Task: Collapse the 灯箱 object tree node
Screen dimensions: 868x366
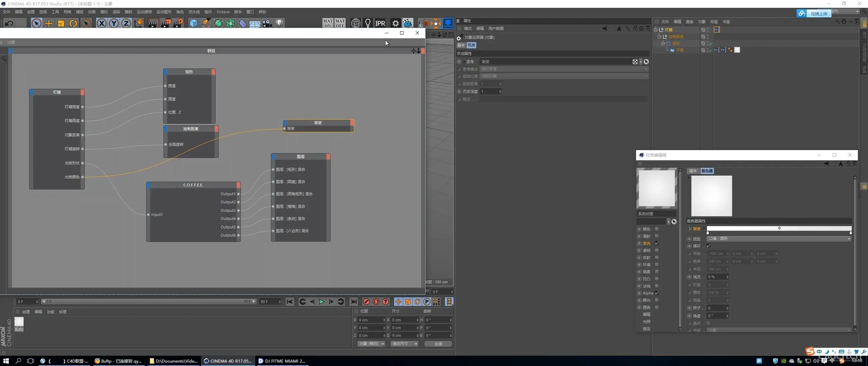Action: [656, 30]
